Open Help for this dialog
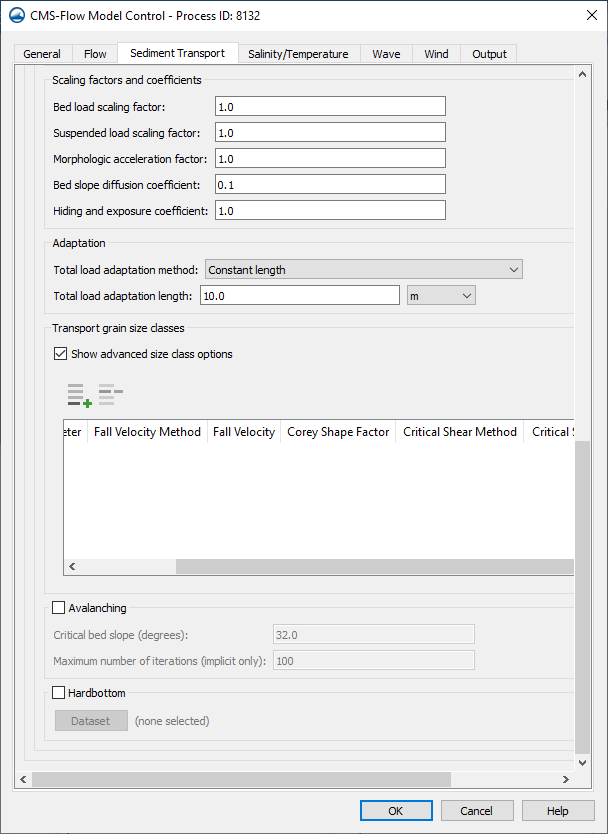This screenshot has width=608, height=834. [557, 811]
